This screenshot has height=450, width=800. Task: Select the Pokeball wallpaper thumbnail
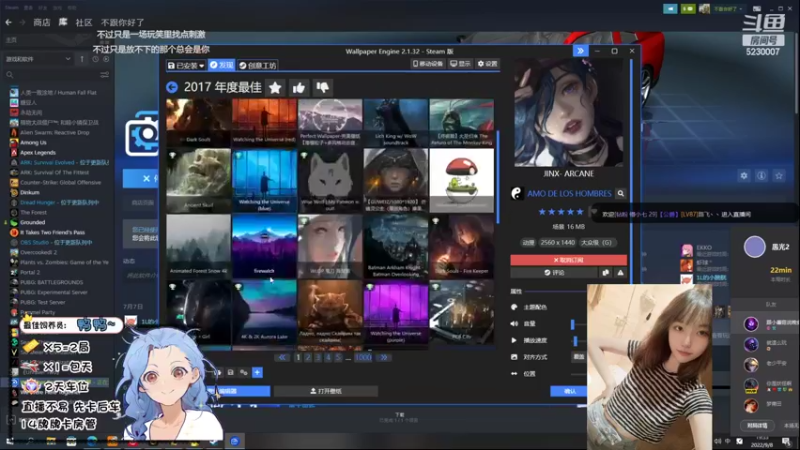[x=462, y=181]
